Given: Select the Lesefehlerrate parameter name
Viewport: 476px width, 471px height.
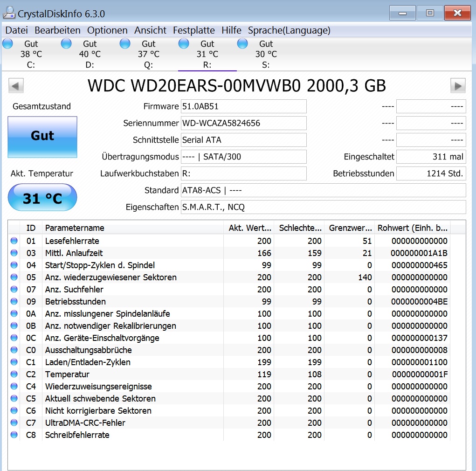Looking at the screenshot, I should (x=72, y=241).
